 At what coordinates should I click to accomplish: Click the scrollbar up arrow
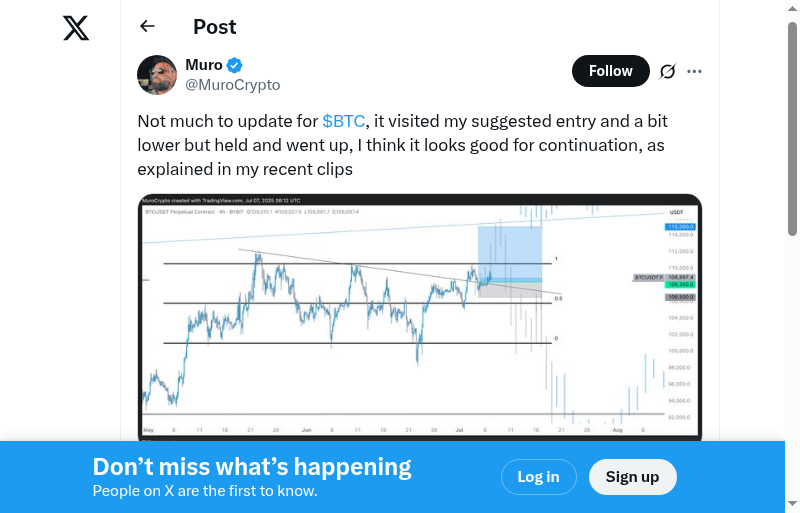tap(792, 8)
